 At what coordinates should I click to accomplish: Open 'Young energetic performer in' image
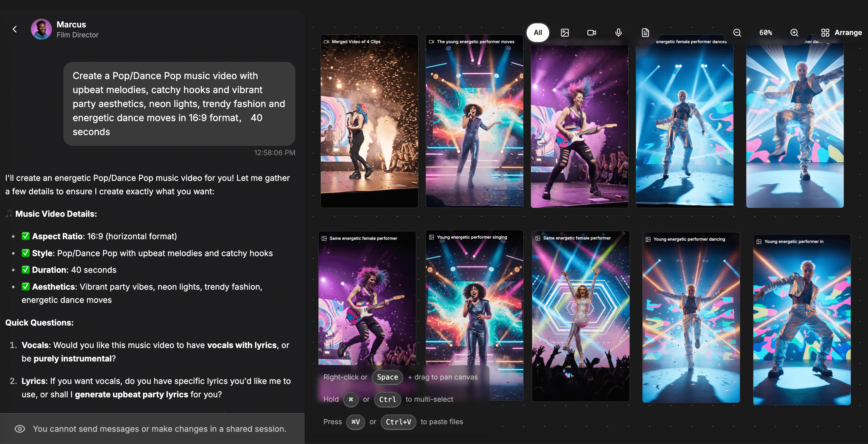pyautogui.click(x=802, y=320)
